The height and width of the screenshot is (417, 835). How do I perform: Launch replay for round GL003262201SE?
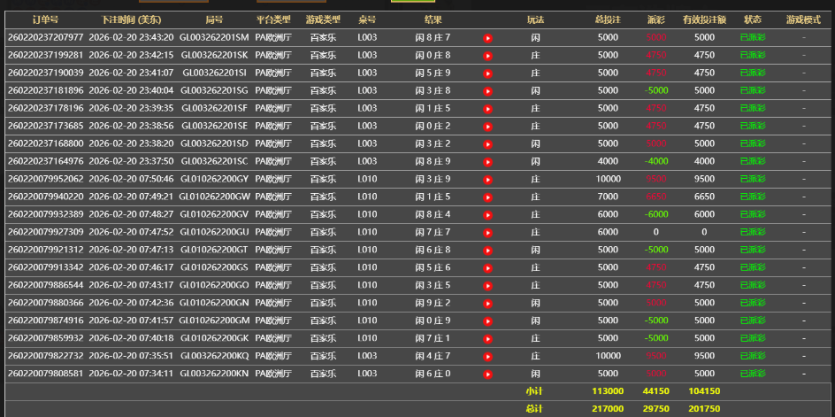(x=488, y=127)
